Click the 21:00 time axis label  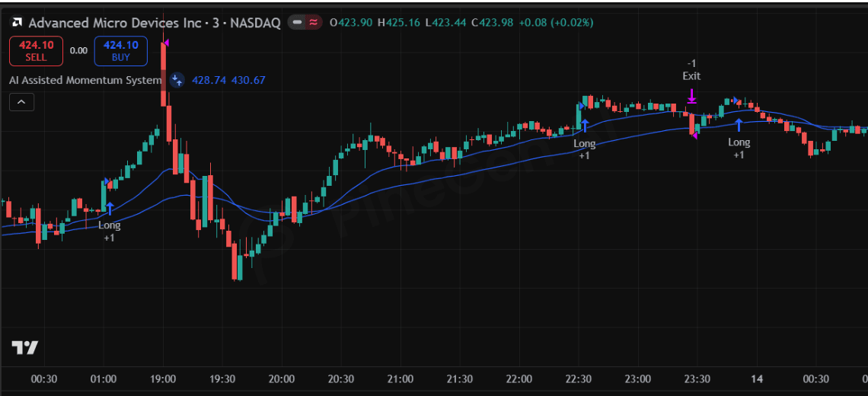coord(400,379)
